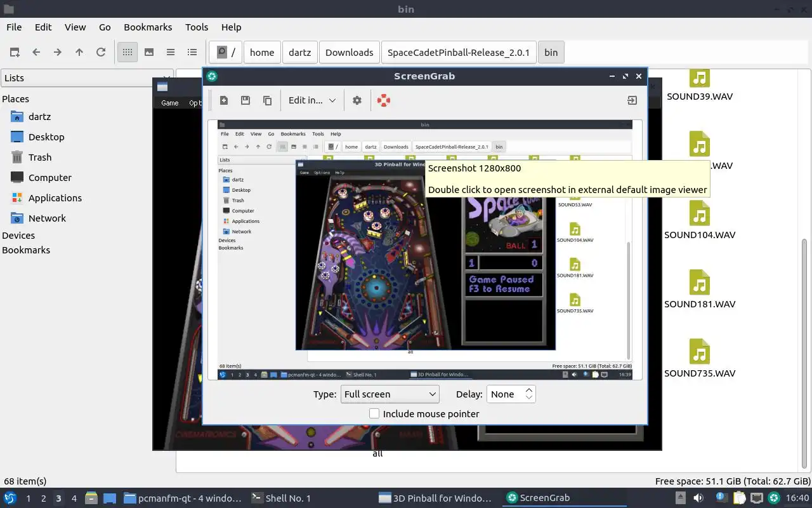This screenshot has height=508, width=812.
Task: Expand the Bookmarks sidebar section
Action: (26, 250)
